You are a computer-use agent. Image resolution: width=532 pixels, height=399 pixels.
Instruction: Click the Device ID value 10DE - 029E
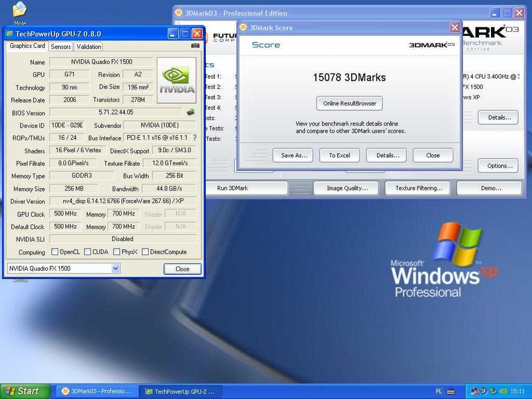(x=67, y=125)
